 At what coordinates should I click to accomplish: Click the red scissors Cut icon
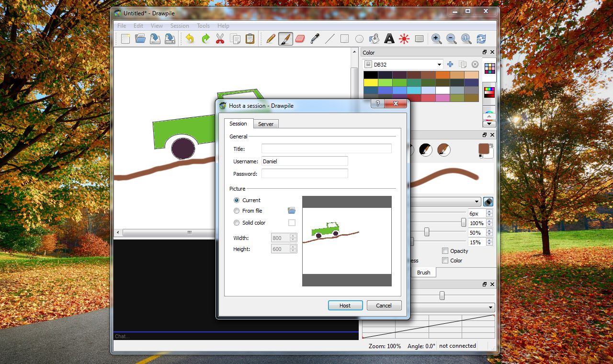(220, 39)
